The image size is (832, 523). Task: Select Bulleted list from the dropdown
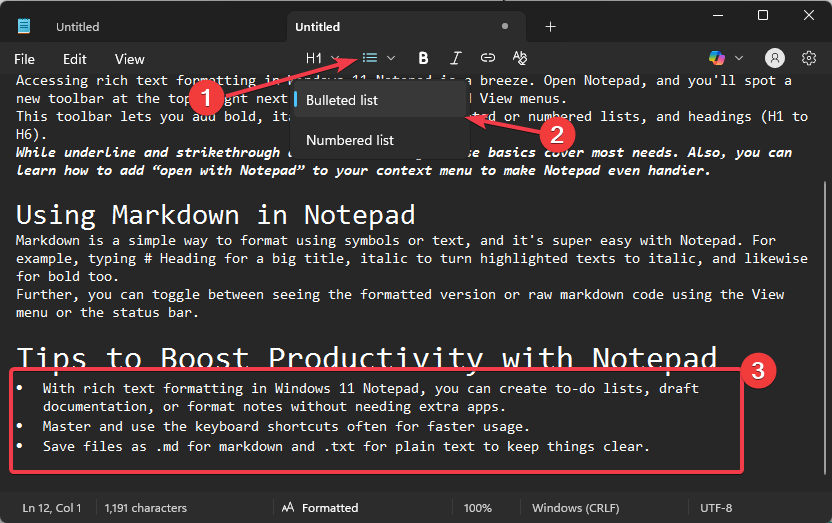[342, 100]
